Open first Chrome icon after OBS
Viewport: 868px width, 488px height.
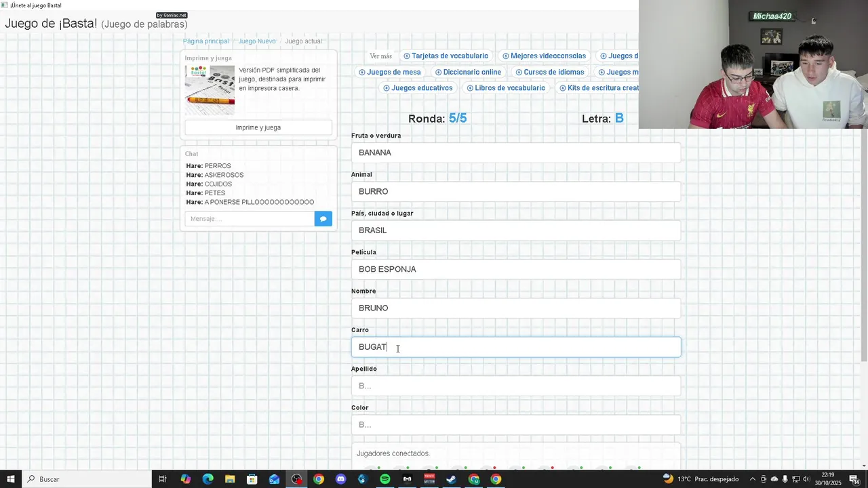coord(319,479)
